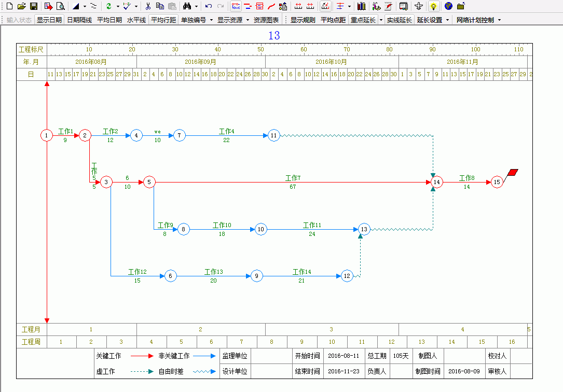Viewport: 563px width, 392px height.
Task: Click the globe web icon
Action: click(448, 6)
